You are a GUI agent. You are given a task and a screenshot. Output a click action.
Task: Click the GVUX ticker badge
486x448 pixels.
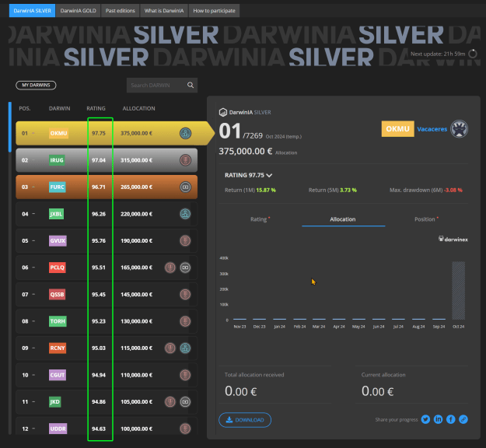coord(58,241)
